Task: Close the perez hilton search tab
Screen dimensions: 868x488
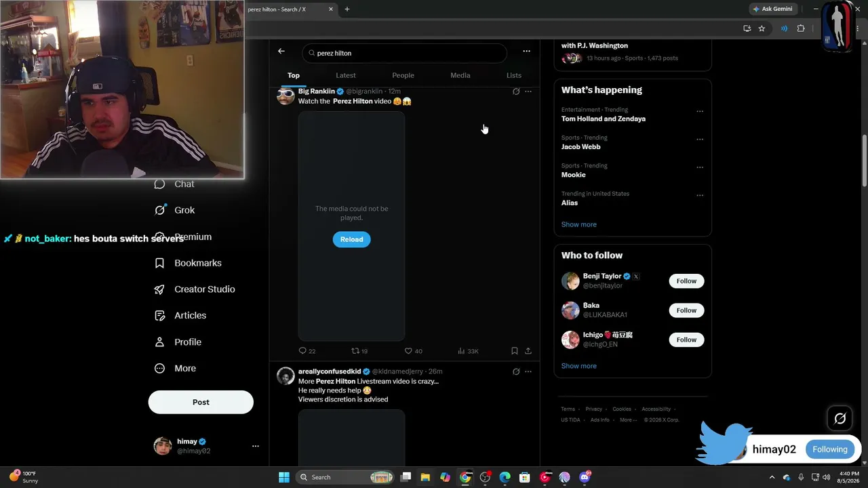Action: tap(331, 9)
